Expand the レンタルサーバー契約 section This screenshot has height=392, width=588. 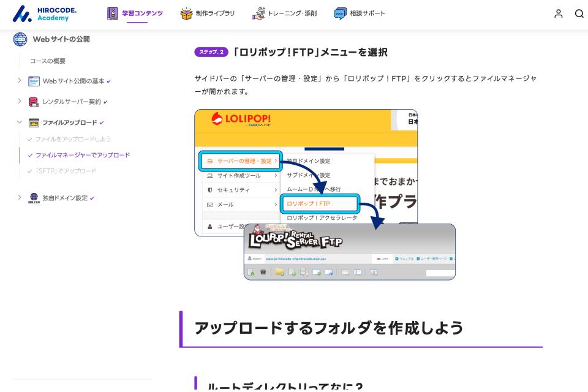click(20, 102)
